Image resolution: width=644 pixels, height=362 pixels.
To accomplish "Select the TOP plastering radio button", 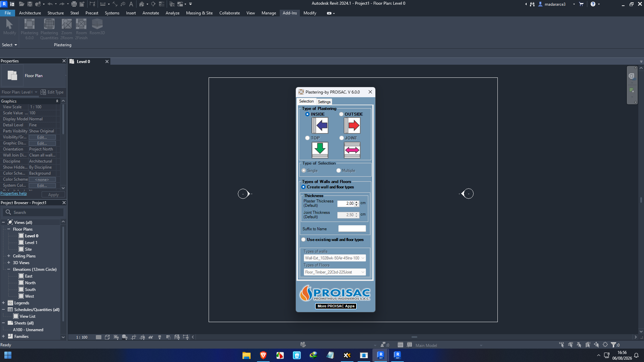I will pyautogui.click(x=307, y=138).
